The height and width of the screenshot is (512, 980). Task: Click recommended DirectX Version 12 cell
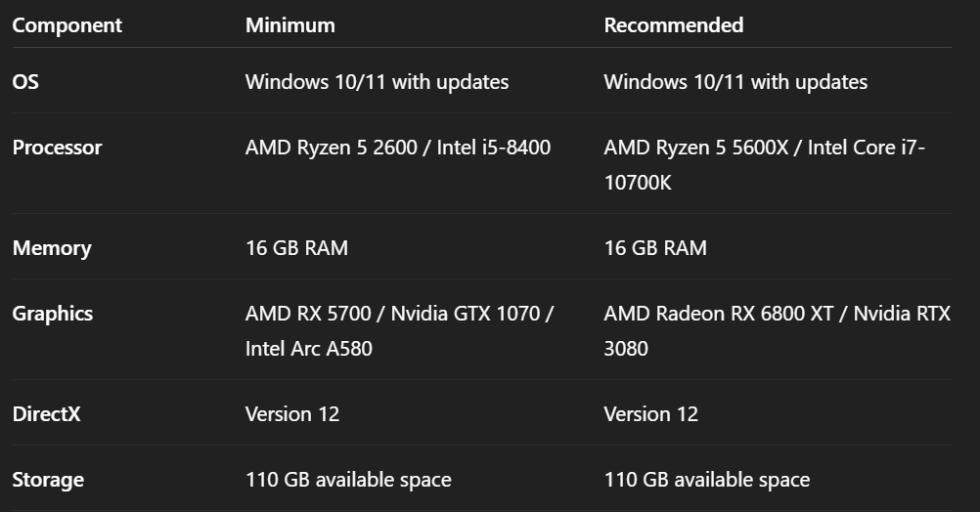tap(651, 414)
